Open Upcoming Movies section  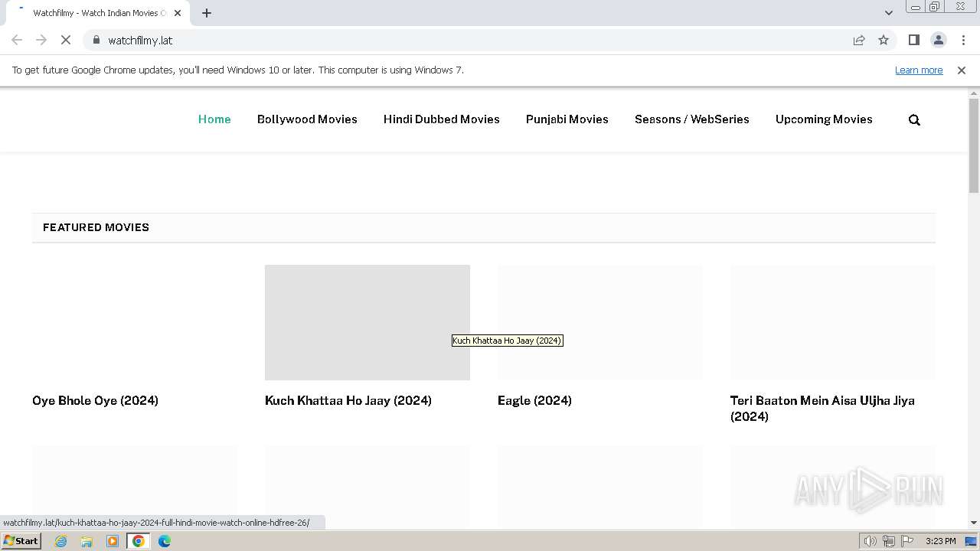(824, 119)
